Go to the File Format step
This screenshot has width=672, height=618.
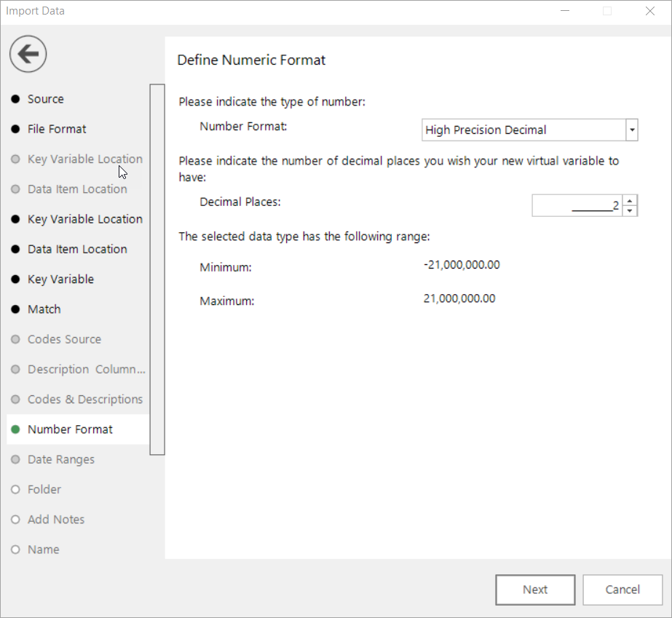(x=57, y=129)
